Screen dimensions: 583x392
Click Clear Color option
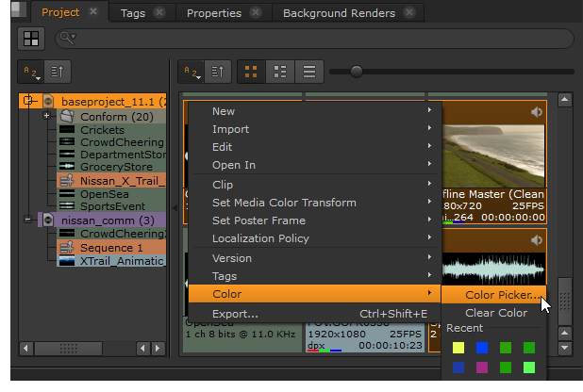[496, 313]
